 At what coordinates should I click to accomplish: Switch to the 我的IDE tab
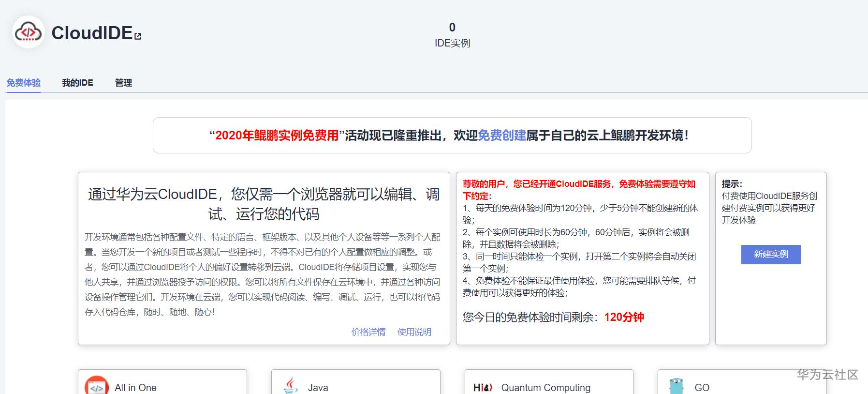[77, 83]
